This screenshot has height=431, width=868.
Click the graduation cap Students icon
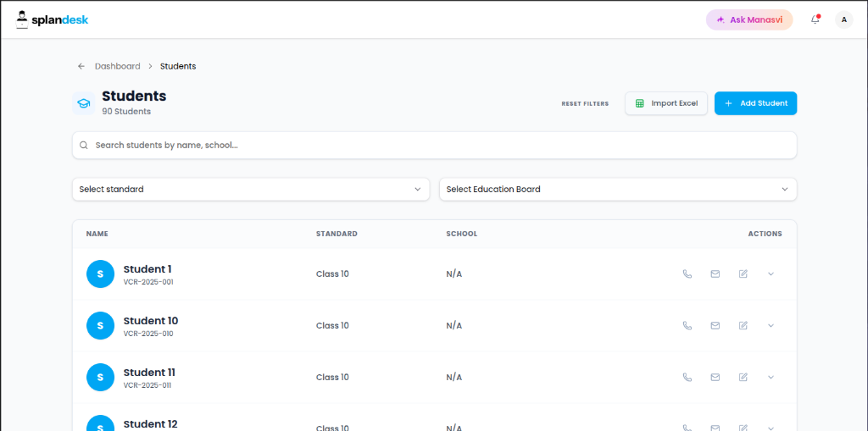point(84,103)
